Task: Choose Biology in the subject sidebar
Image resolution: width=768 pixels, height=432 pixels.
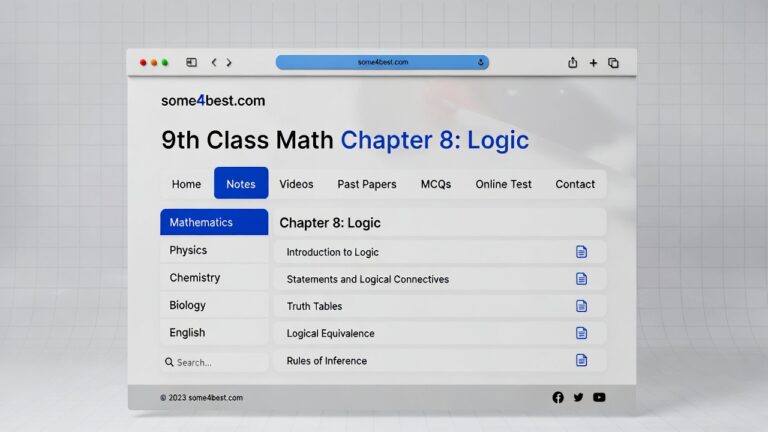Action: pos(214,305)
